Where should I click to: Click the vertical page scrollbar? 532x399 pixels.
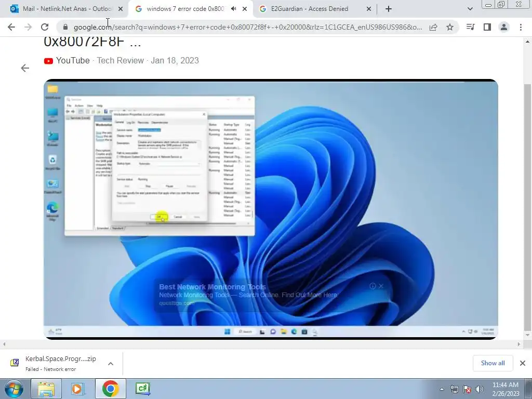click(527, 207)
